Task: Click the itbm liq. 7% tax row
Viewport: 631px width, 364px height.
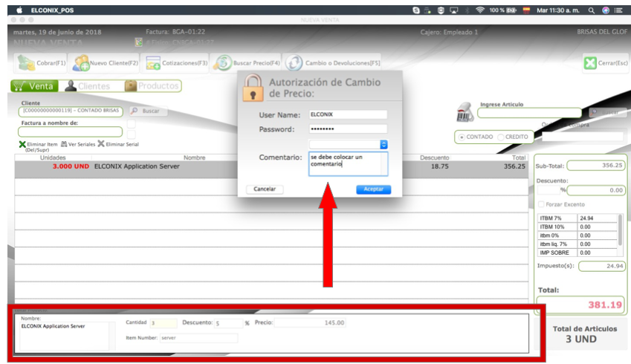Action: [577, 244]
